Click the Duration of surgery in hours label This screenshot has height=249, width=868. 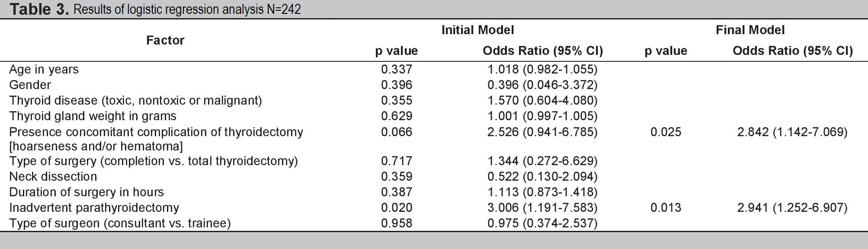click(86, 192)
